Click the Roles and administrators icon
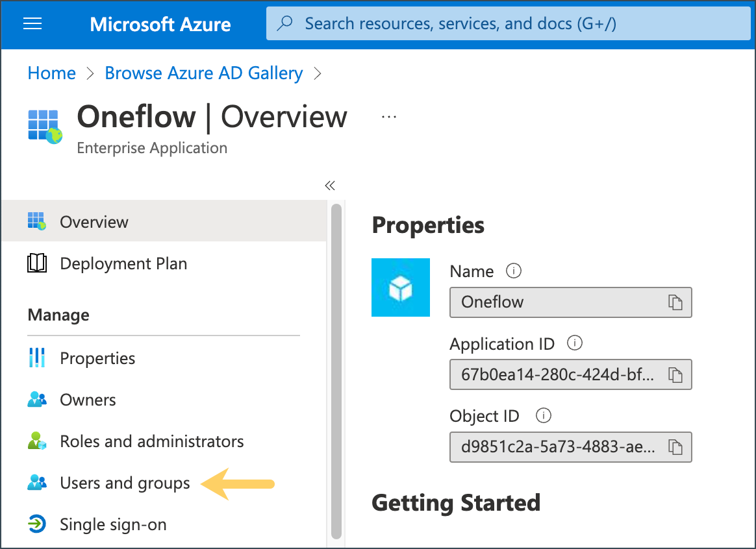This screenshot has width=756, height=549. [36, 441]
